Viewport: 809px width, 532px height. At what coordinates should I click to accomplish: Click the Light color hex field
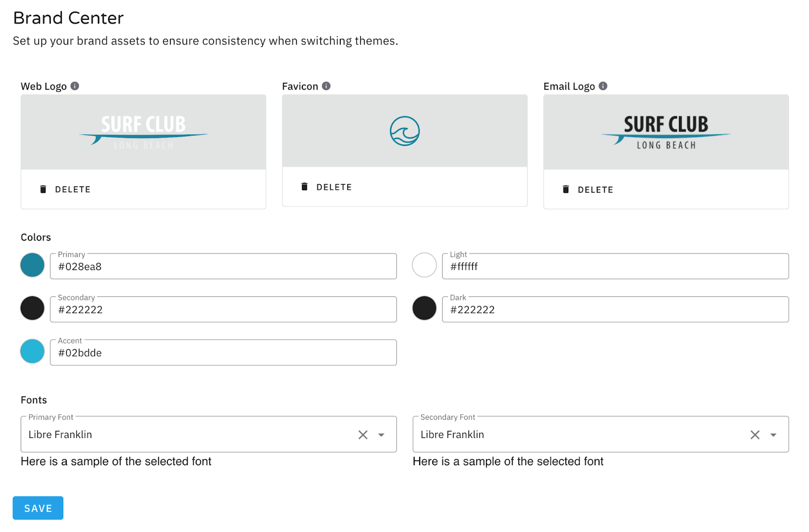coord(615,267)
